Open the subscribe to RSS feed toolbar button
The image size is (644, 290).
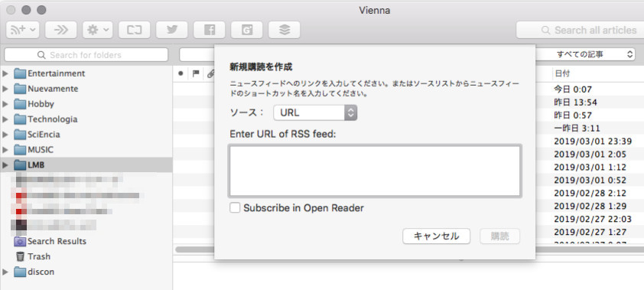[23, 30]
